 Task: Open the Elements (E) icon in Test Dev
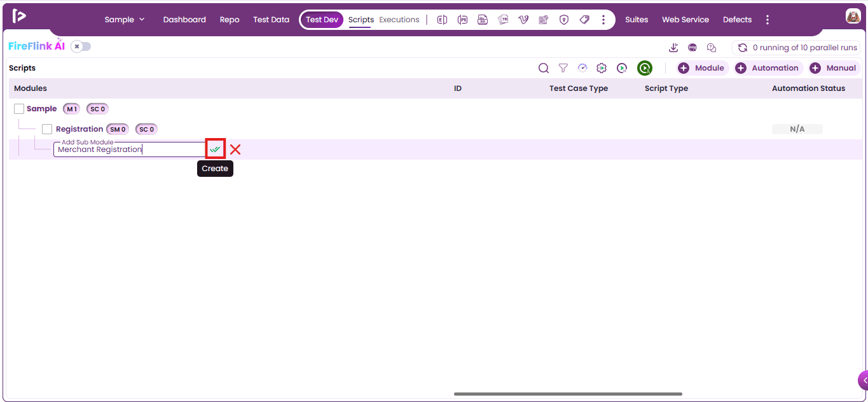click(x=442, y=20)
